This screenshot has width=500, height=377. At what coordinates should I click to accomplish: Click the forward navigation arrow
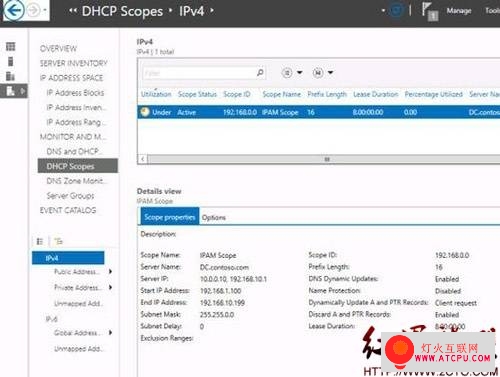click(33, 10)
